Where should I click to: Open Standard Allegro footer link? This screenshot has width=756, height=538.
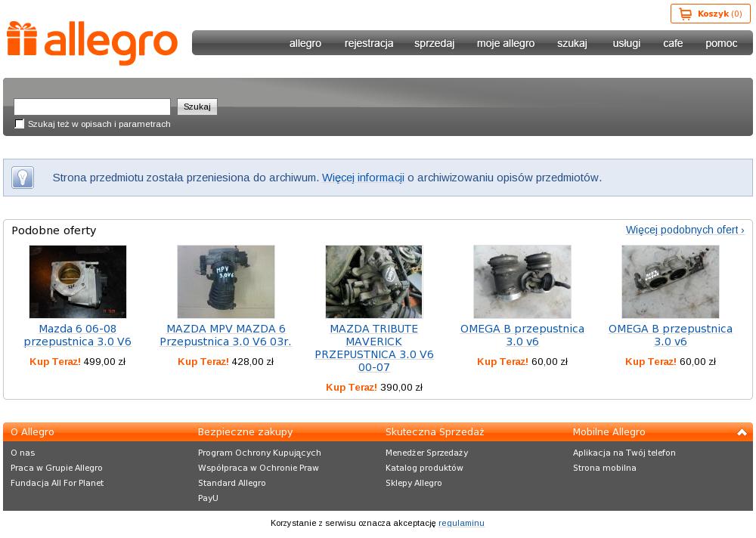pyautogui.click(x=232, y=483)
